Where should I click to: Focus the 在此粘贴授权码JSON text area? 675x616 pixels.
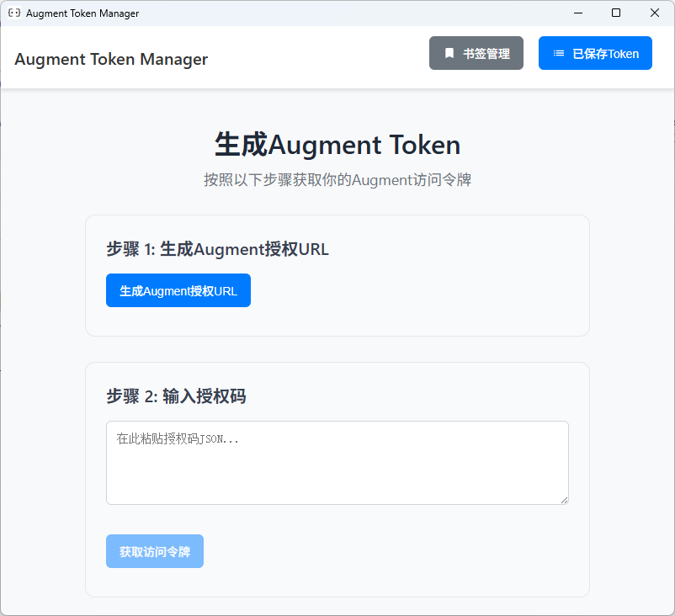[337, 463]
